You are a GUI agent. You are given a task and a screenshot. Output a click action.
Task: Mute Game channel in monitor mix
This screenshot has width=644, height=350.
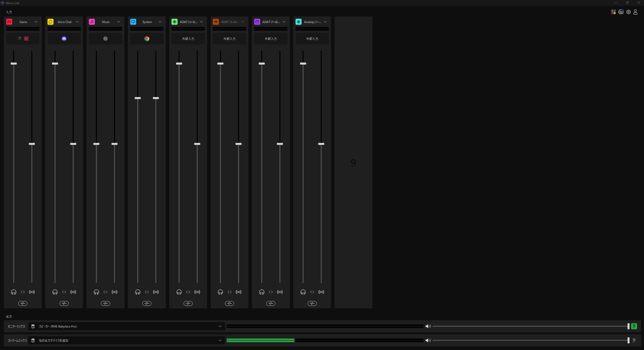coord(14,292)
